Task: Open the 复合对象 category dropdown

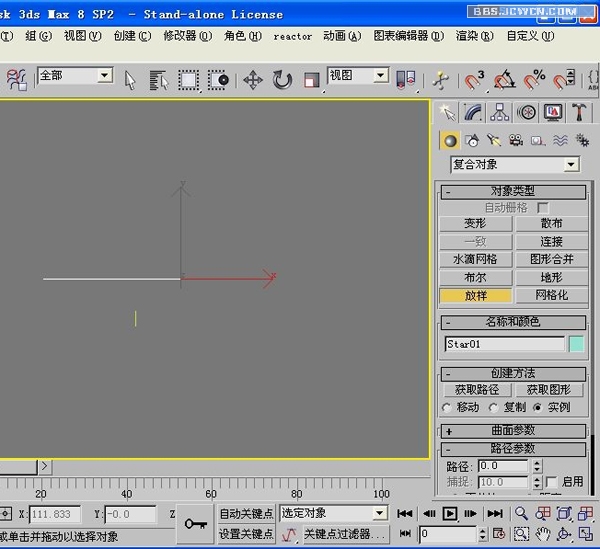Action: click(571, 165)
